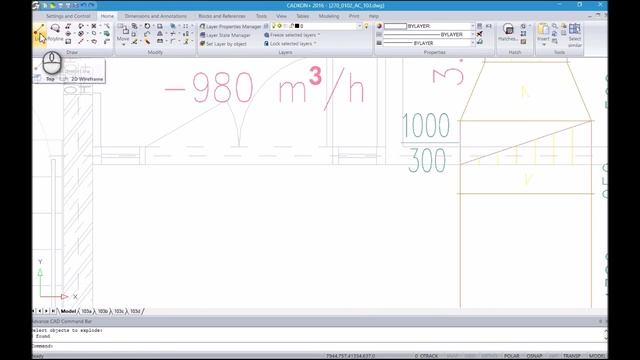This screenshot has height=360, width=640.
Task: Click the Mirror triangle icon in Modify panel
Action: pos(160,34)
